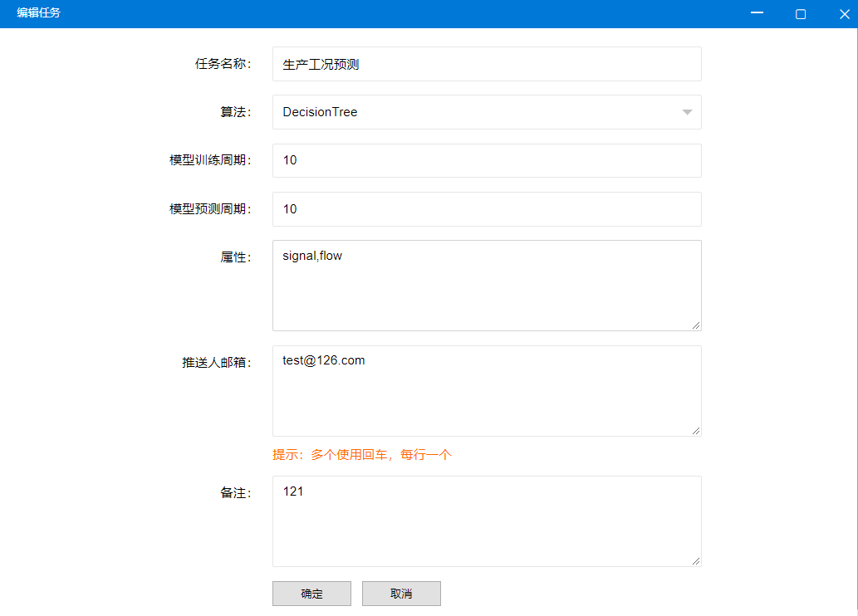
Task: Click resize grip of 推送人邮箱 text area
Action: click(x=696, y=431)
